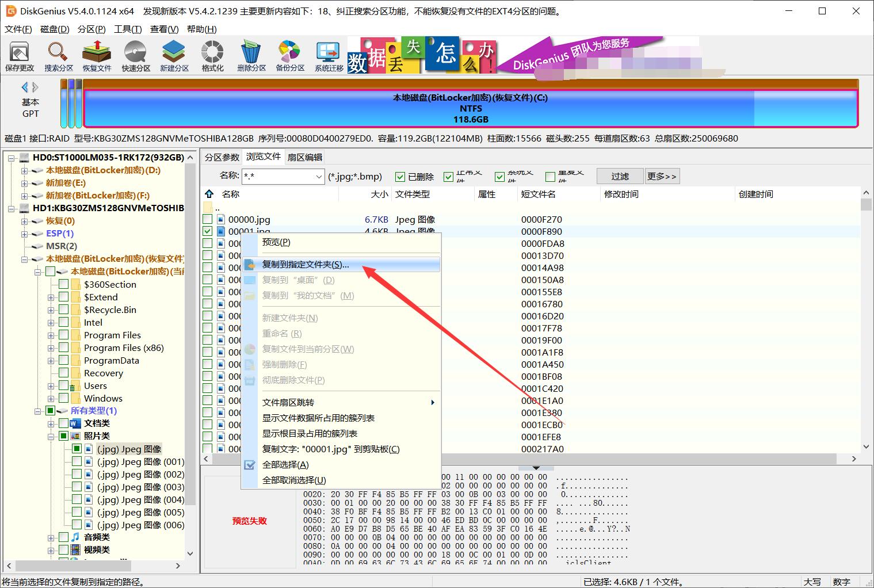Check the $360Section folder checkbox
Image resolution: width=874 pixels, height=588 pixels.
(64, 284)
